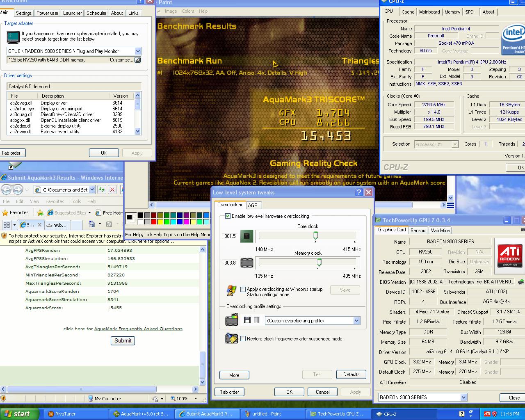Click the monitor icon in Target adapter

point(13,37)
